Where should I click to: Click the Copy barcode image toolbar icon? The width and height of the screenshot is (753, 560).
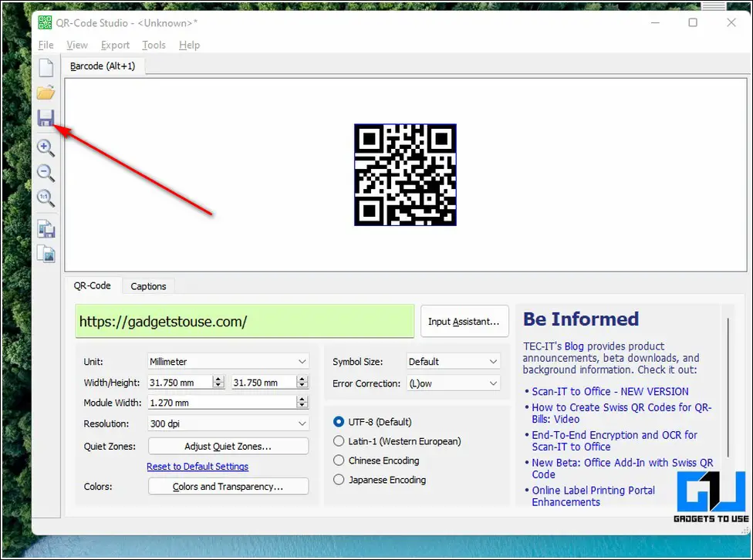[46, 254]
